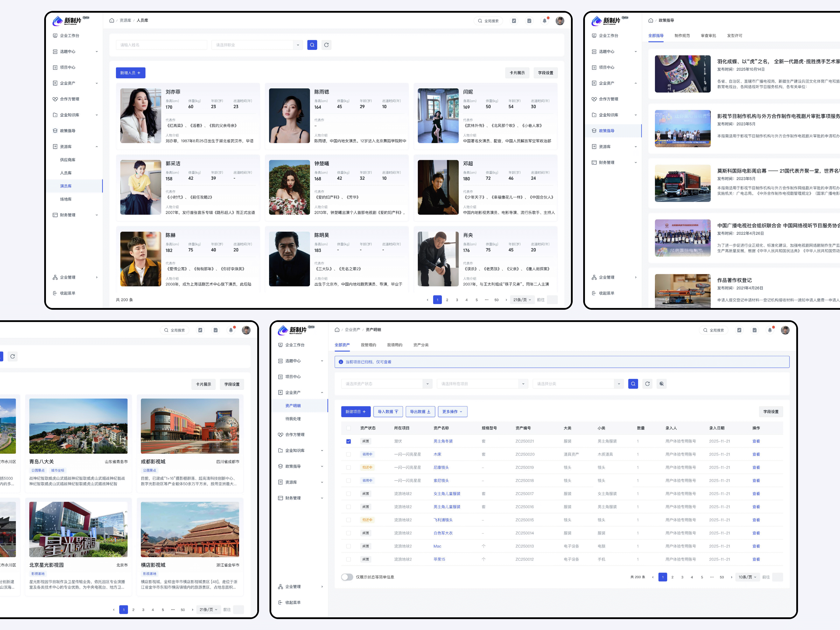The height and width of the screenshot is (630, 840).
Task: Click the 导出数据 button
Action: pyautogui.click(x=420, y=412)
